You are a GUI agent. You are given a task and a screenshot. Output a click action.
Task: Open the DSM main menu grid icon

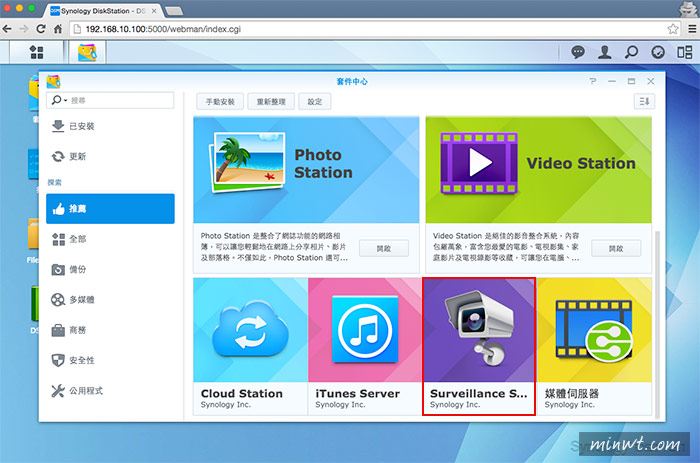[37, 52]
